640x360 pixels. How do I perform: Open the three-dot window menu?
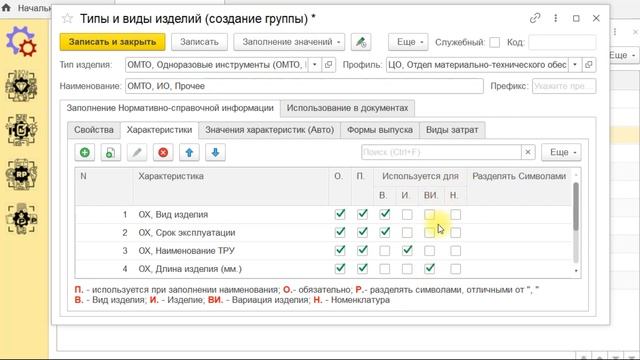(556, 18)
